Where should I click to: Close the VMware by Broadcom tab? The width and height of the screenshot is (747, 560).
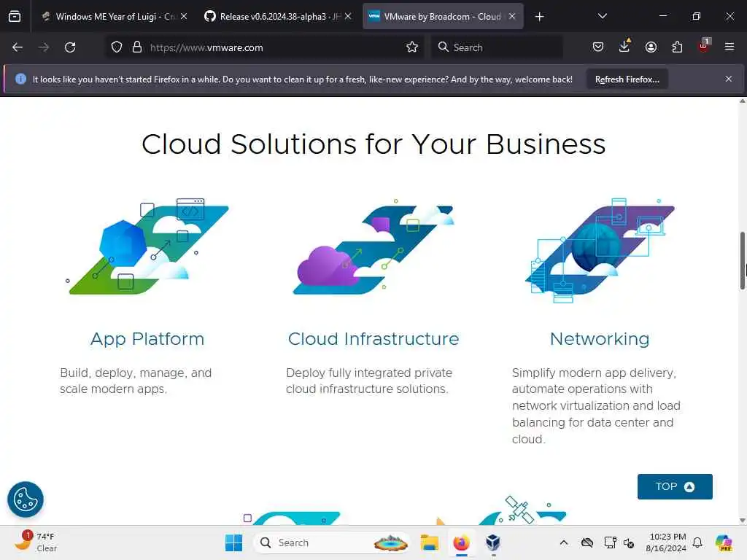pos(512,17)
